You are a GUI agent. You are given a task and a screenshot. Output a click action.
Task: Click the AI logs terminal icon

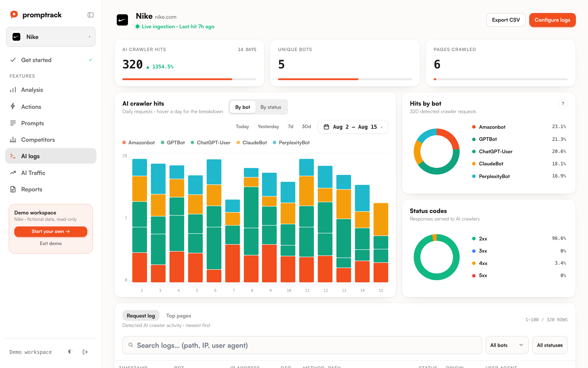[x=13, y=156]
